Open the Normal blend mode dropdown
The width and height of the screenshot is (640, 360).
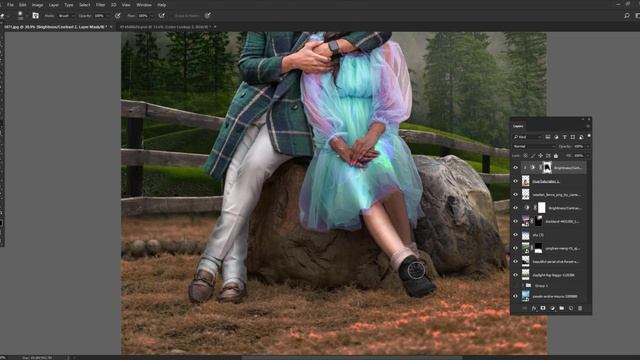[534, 146]
